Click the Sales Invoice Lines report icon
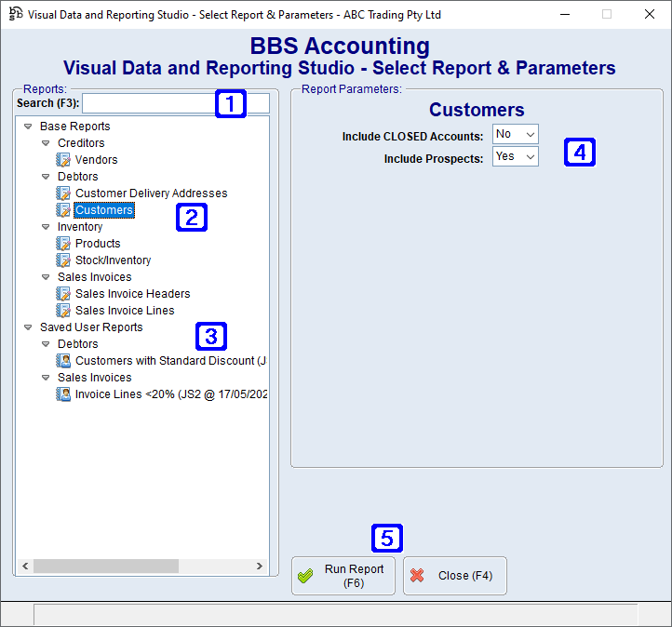Image resolution: width=672 pixels, height=627 pixels. [63, 311]
